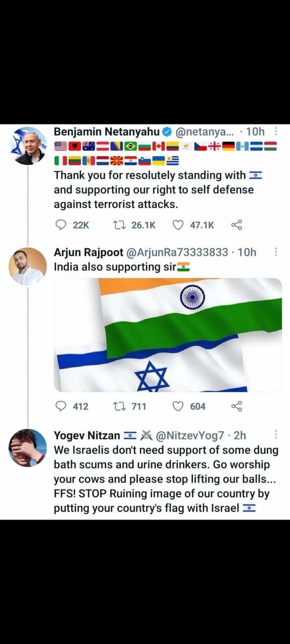
Task: Share Benjamin Netanyahu's tweet
Action: click(x=237, y=225)
